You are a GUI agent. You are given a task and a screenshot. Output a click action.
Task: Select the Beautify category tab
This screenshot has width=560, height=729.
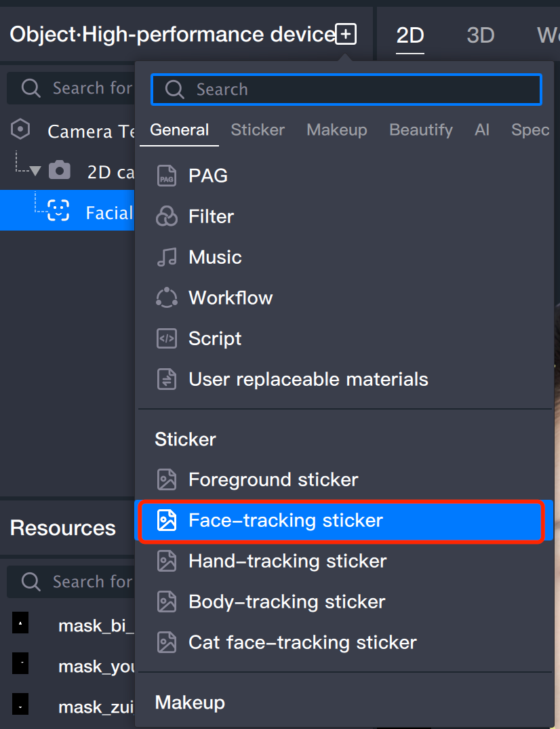click(420, 130)
